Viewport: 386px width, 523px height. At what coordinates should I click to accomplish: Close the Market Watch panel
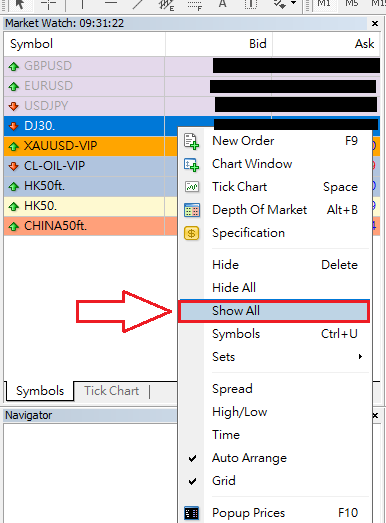tap(375, 24)
